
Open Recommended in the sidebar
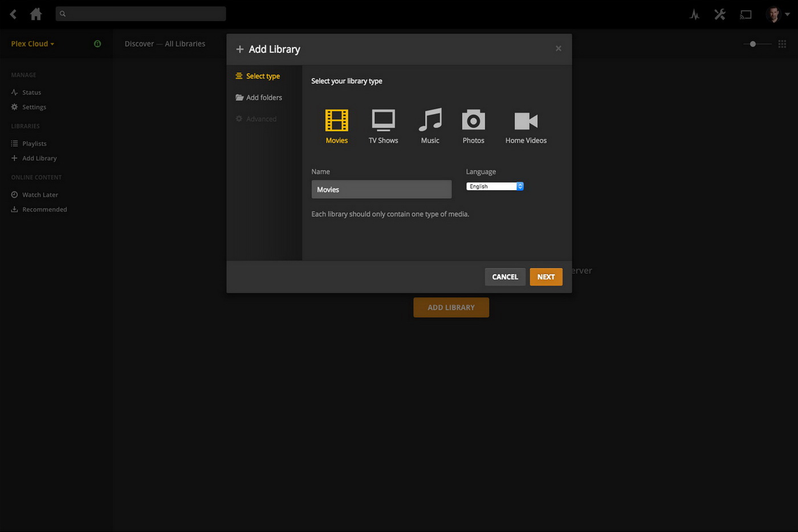[39, 210]
